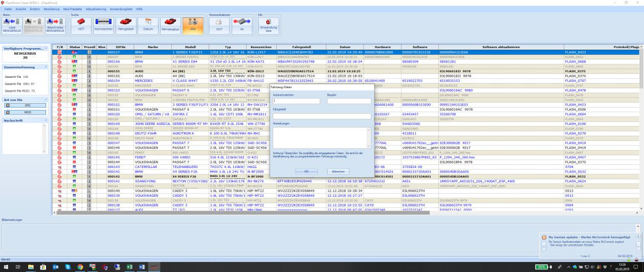The width and height of the screenshot is (644, 272).
Task: Click the Autokennzeichen input field
Action: 297,101
